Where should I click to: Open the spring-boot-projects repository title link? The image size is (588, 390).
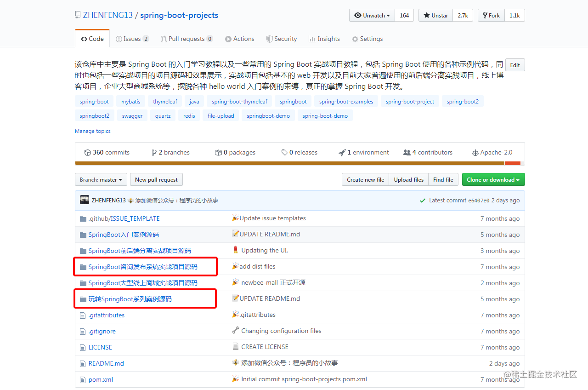179,15
